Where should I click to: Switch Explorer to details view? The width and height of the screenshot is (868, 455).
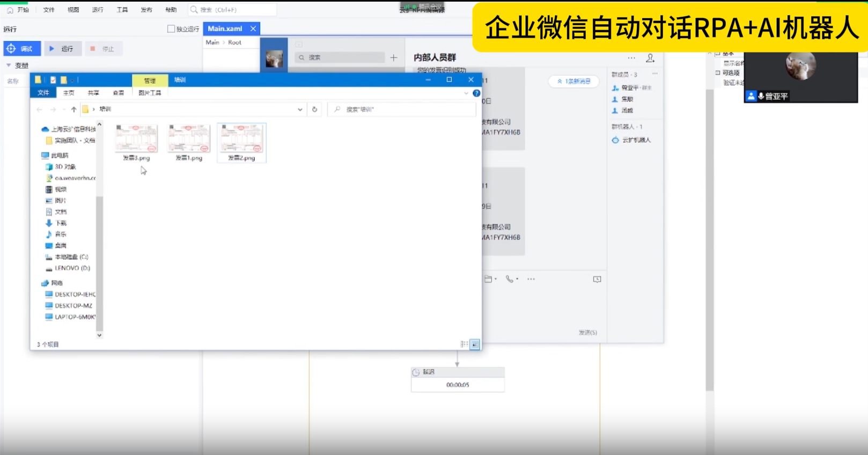[464, 344]
